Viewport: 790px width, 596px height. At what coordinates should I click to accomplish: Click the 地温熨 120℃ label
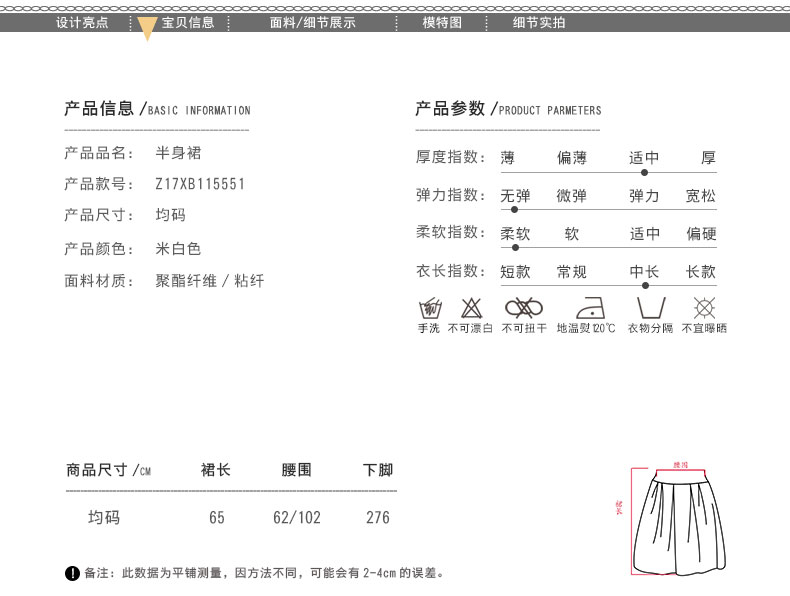(x=586, y=328)
